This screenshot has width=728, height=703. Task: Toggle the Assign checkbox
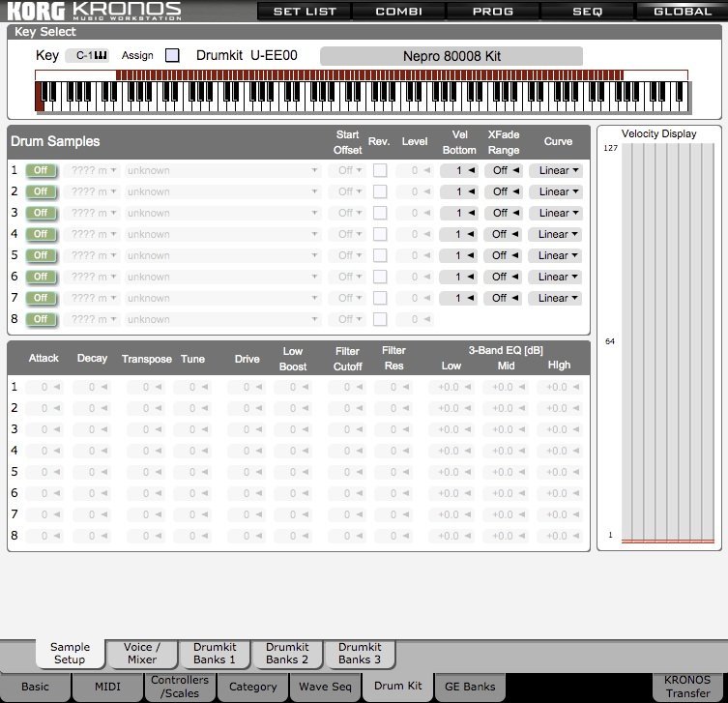(x=172, y=55)
